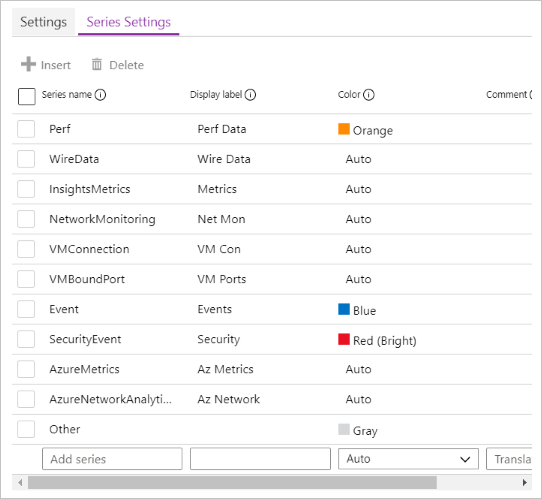The image size is (542, 499).
Task: Select the Other series checkbox
Action: click(26, 429)
